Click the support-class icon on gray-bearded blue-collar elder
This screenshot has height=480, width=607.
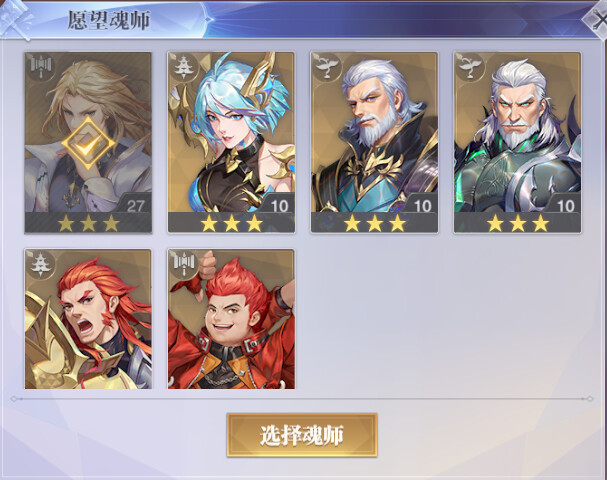327,67
